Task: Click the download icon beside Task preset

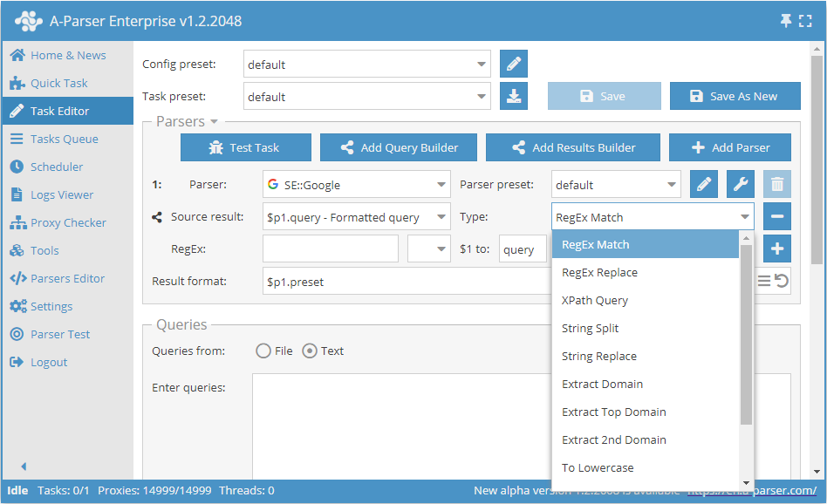Action: pos(514,96)
